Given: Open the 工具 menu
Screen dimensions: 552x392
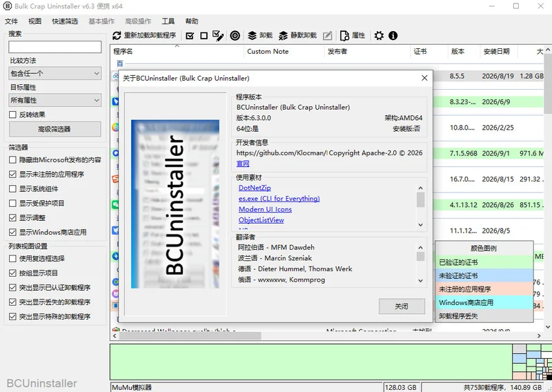Looking at the screenshot, I should point(168,21).
